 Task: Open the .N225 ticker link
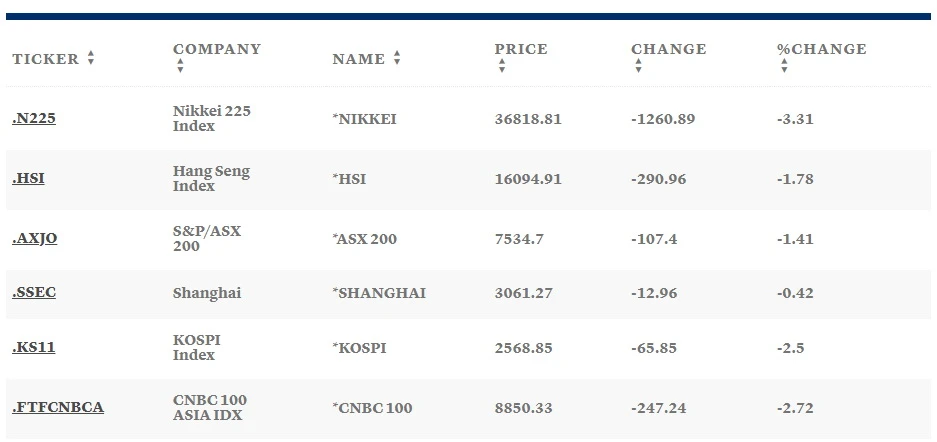pos(34,119)
